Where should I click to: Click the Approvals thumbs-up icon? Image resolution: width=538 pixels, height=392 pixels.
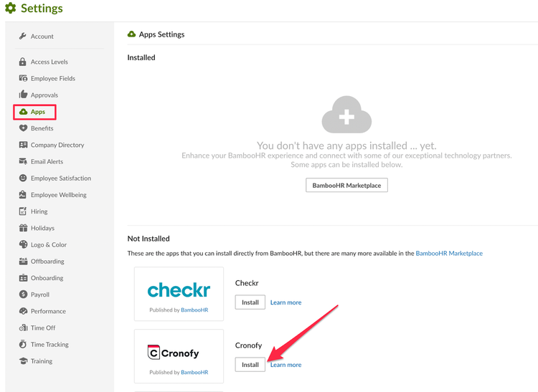[23, 94]
